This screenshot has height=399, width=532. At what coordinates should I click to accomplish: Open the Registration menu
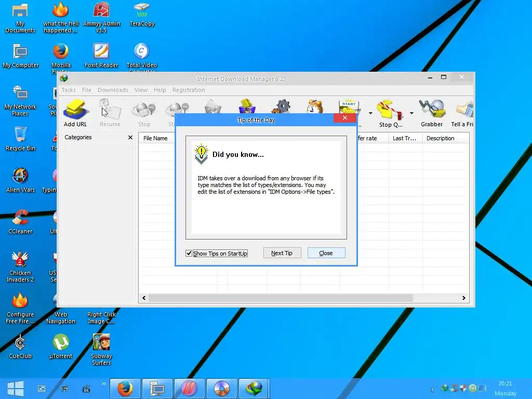[x=189, y=90]
